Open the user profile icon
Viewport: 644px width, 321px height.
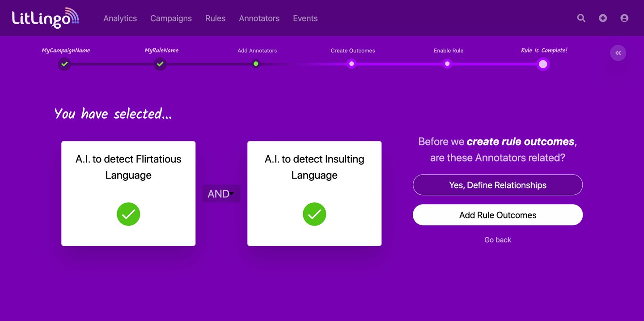(x=624, y=18)
